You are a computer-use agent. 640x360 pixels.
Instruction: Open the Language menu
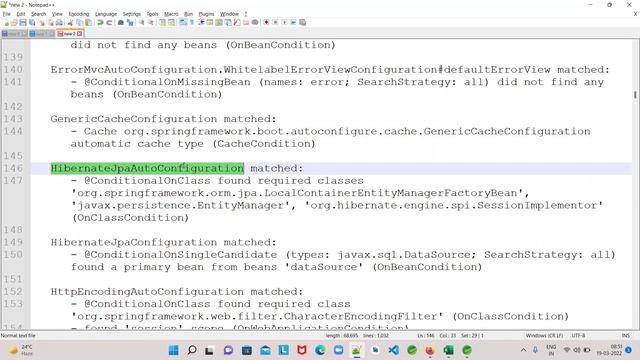click(106, 14)
